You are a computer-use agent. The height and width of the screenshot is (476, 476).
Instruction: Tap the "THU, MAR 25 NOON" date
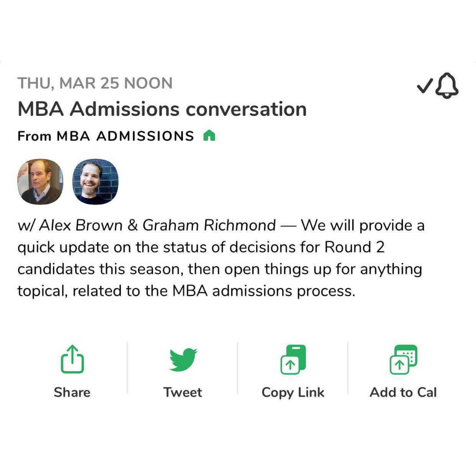coord(95,83)
